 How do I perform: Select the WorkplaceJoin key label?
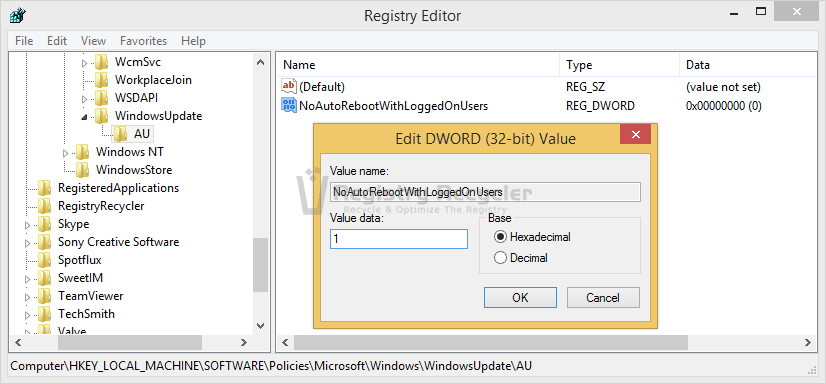pyautogui.click(x=153, y=80)
